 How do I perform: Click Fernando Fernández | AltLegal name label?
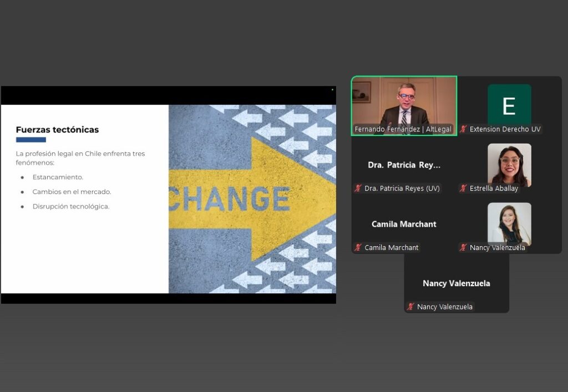tap(403, 129)
